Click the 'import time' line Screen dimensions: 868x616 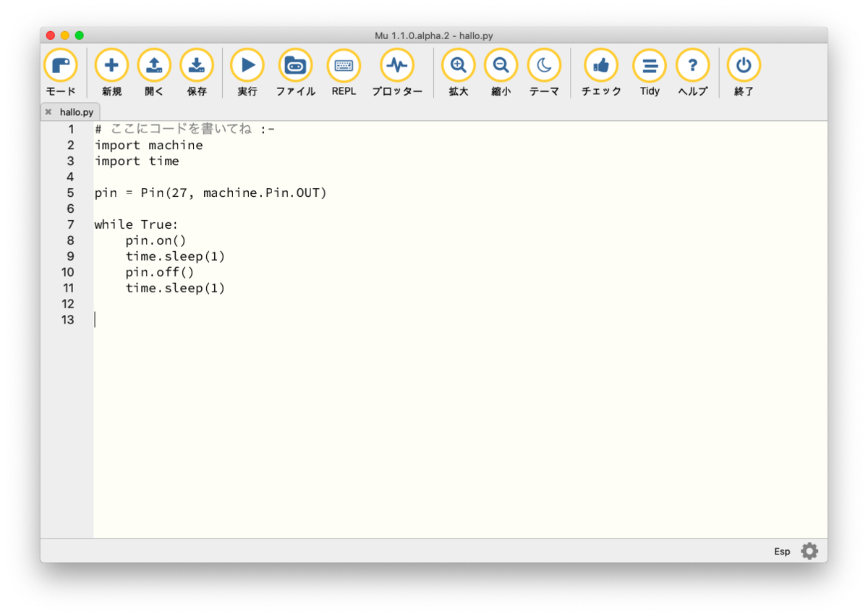click(x=137, y=161)
